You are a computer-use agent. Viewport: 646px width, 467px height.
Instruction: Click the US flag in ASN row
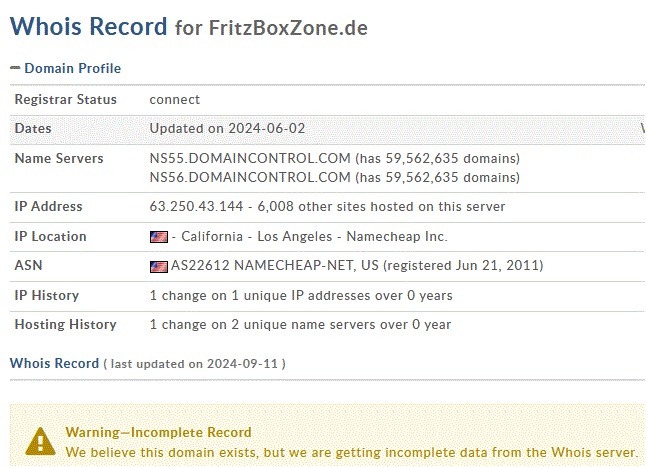[x=159, y=267]
